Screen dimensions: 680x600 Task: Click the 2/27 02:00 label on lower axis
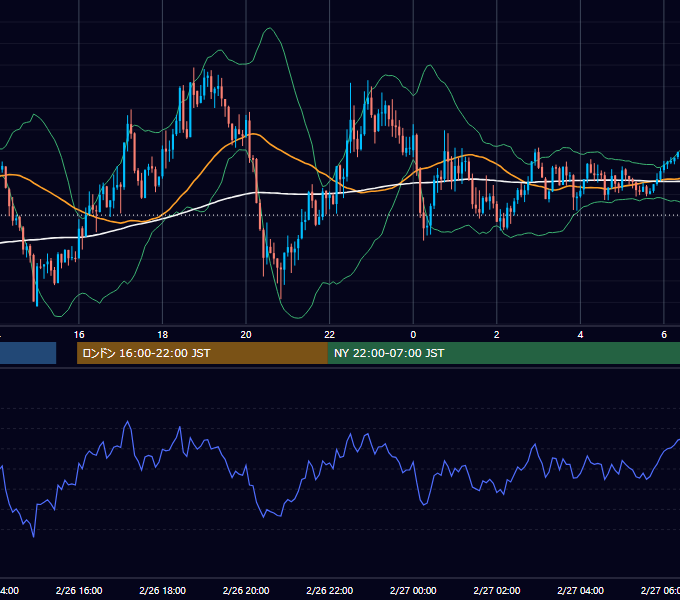(497, 590)
